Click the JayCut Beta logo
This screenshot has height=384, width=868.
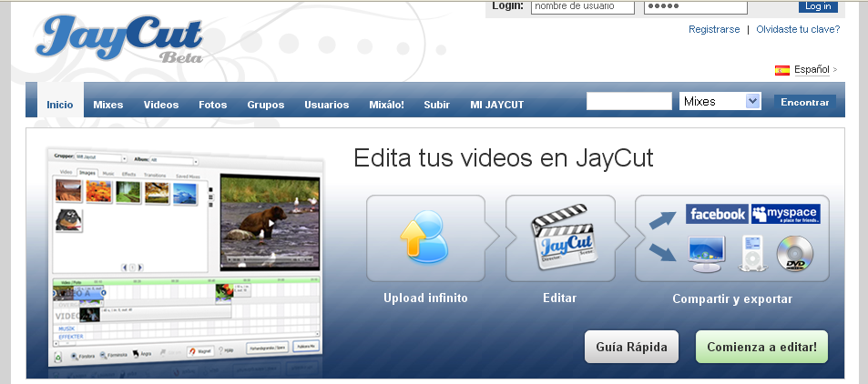click(x=119, y=39)
